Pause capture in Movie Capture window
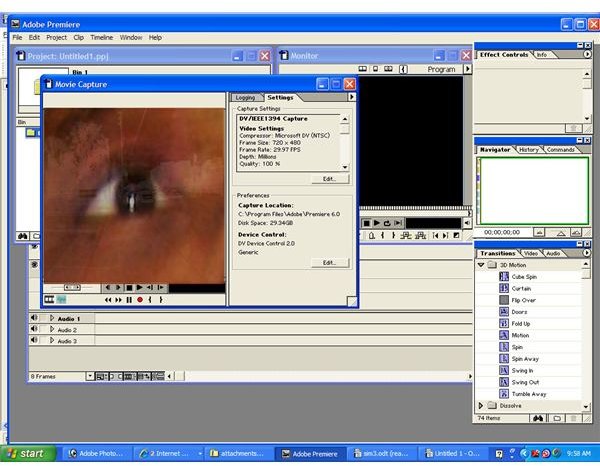Image resolution: width=600 pixels, height=466 pixels. coord(129,300)
